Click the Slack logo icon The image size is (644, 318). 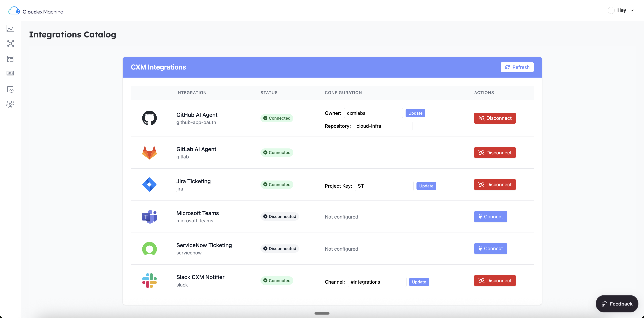click(149, 280)
